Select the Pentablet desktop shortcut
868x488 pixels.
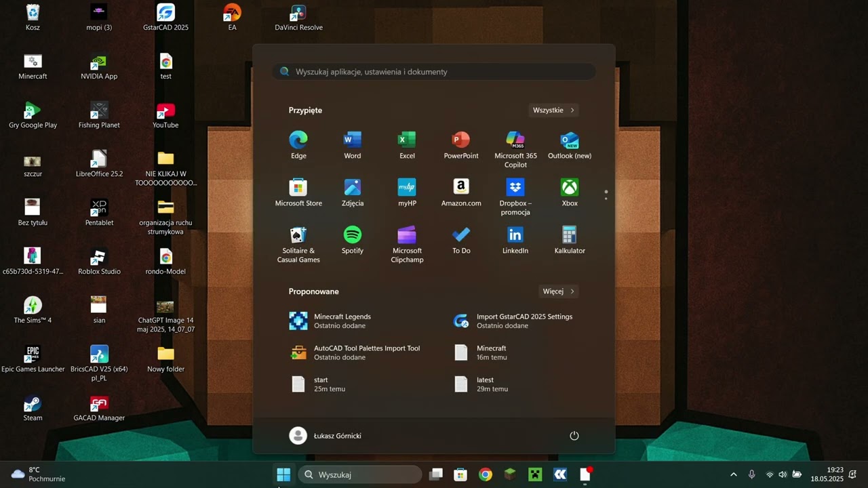point(99,213)
